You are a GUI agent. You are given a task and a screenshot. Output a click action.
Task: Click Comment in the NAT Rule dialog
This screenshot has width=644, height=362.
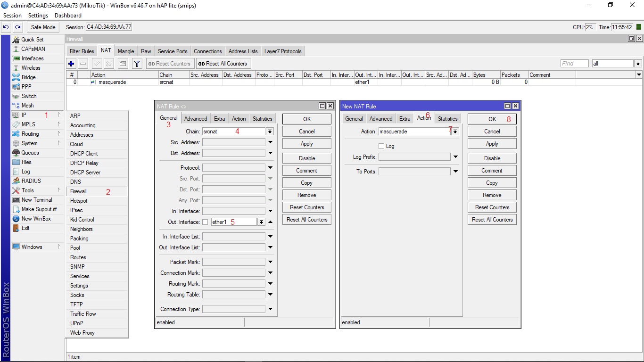[x=307, y=171]
